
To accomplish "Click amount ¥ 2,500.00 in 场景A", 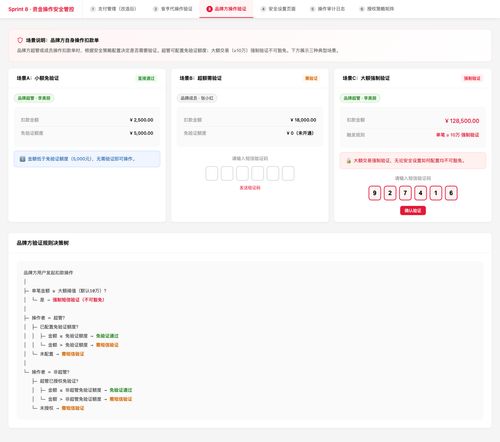I will tap(142, 120).
